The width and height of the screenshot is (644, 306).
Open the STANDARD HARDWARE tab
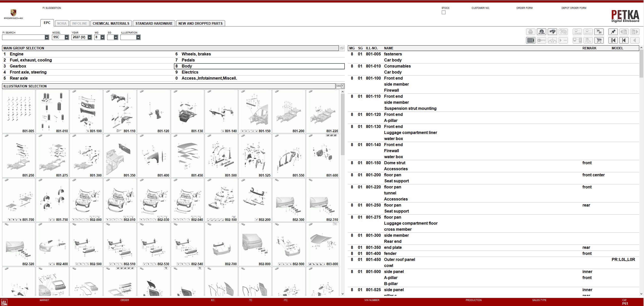click(154, 23)
